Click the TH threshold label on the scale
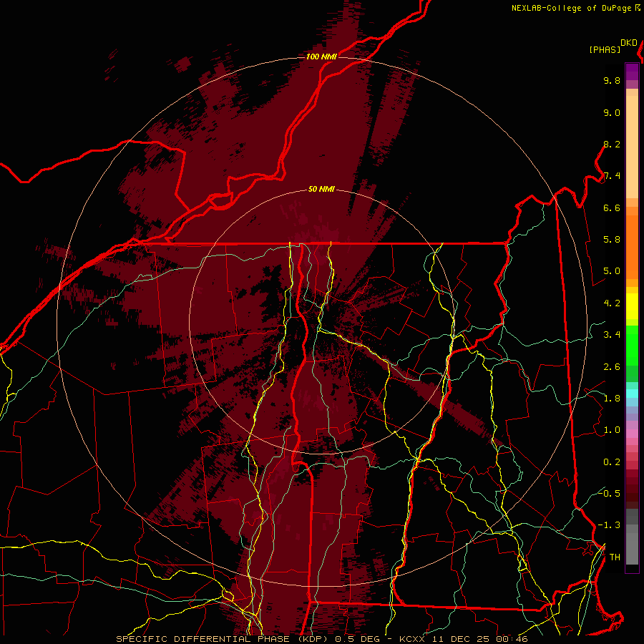 pos(615,557)
